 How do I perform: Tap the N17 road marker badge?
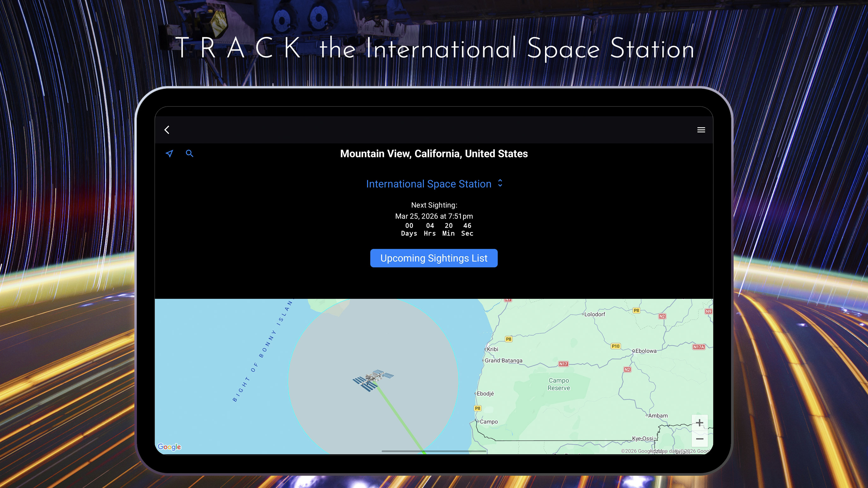pyautogui.click(x=563, y=364)
